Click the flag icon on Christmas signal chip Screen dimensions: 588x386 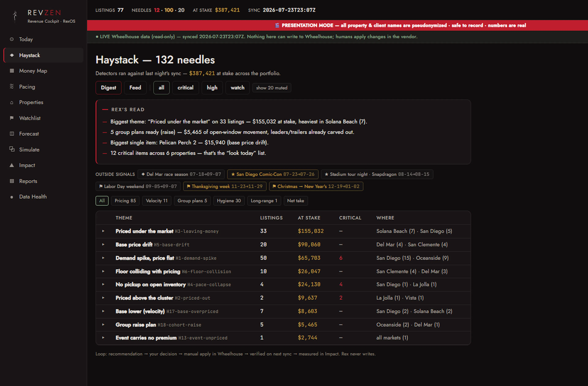(x=274, y=186)
